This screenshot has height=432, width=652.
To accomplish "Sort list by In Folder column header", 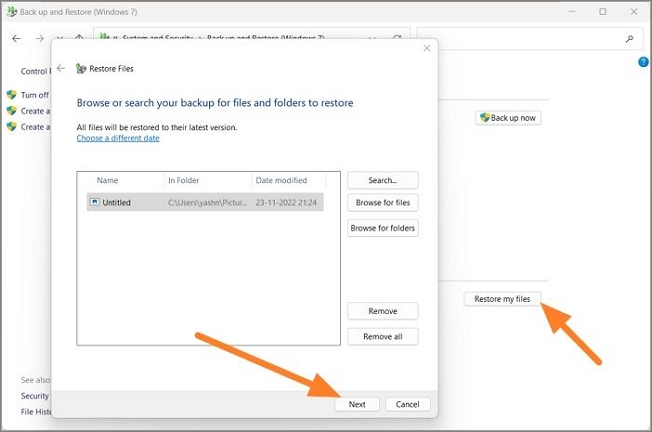I will pos(186,181).
